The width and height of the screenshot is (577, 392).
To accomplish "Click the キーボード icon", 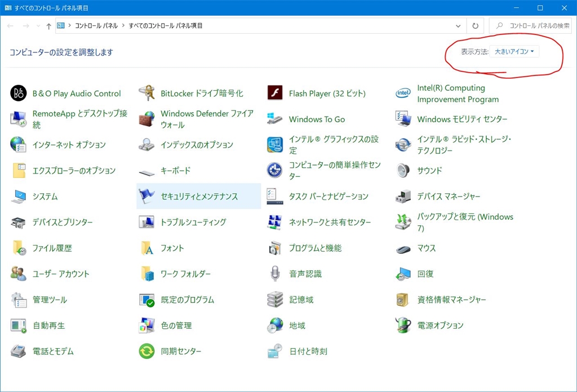I will click(147, 171).
